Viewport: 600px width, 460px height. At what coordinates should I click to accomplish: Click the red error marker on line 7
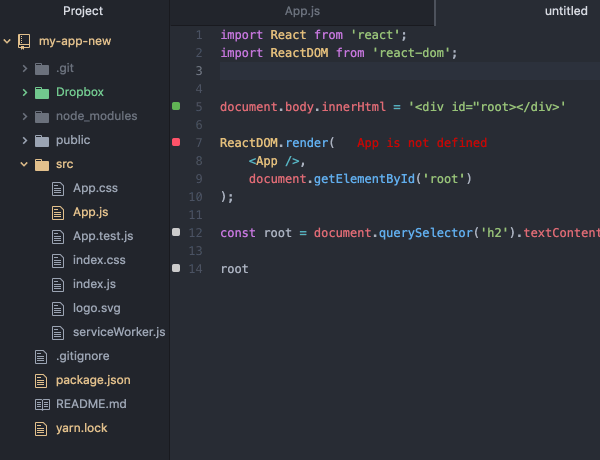pos(176,142)
